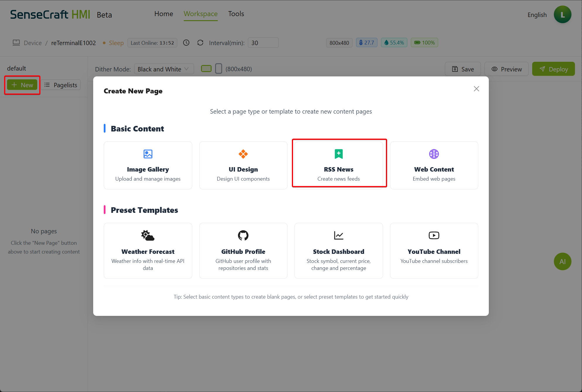This screenshot has width=582, height=392.
Task: Click the Image Gallery picture icon
Action: pyautogui.click(x=148, y=154)
